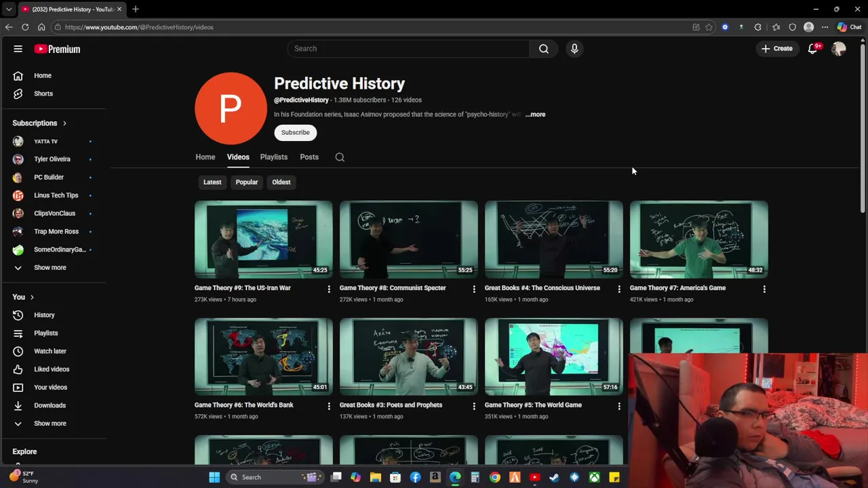This screenshot has width=868, height=488.
Task: Switch to channel Playlists tab
Action: (274, 157)
